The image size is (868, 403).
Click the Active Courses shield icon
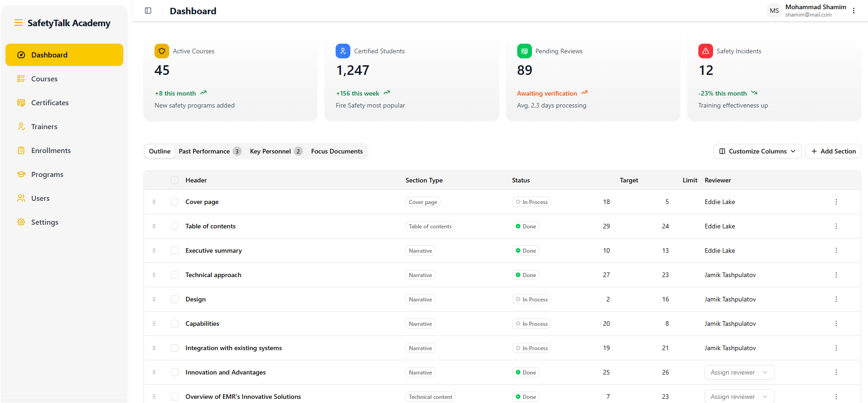point(162,51)
